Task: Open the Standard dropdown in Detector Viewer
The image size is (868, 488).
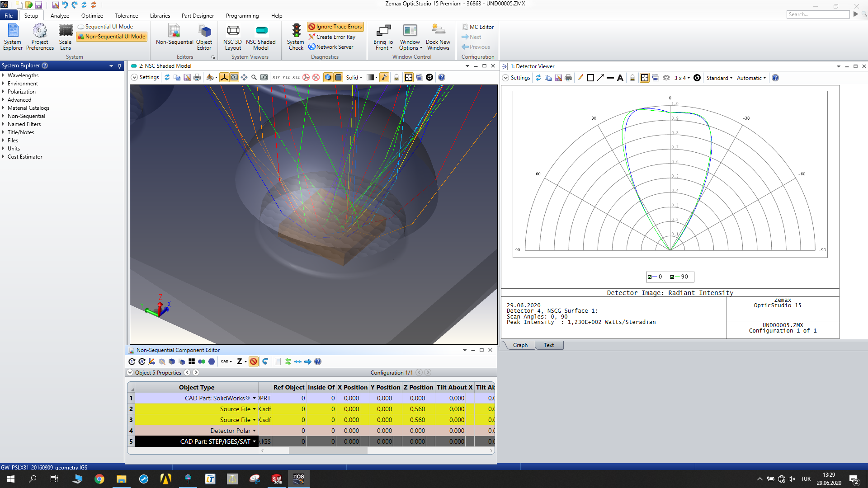Action: click(x=719, y=78)
